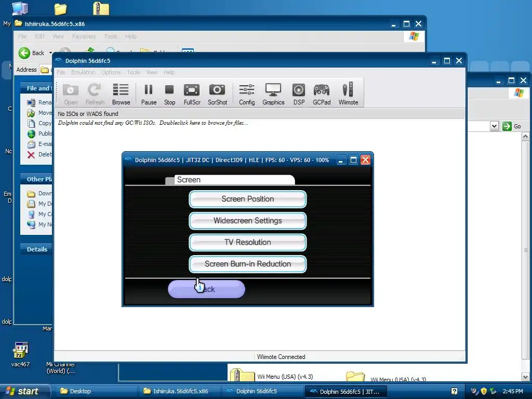Open the GCPad controller settings icon
The width and height of the screenshot is (532, 399).
point(321,94)
